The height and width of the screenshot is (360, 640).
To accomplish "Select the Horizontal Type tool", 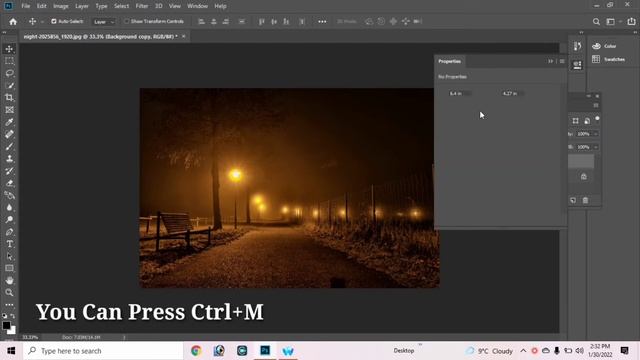I will point(9,244).
